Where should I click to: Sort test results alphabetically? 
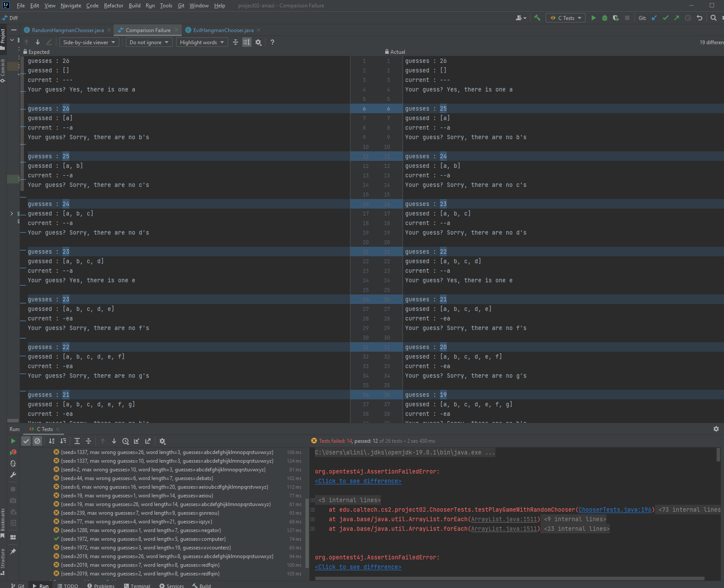click(52, 441)
